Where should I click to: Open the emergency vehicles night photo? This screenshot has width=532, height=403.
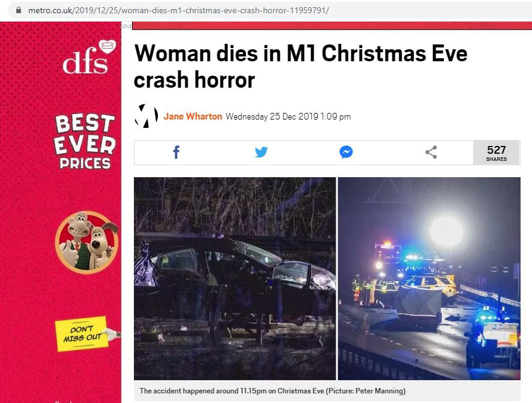[x=429, y=279]
